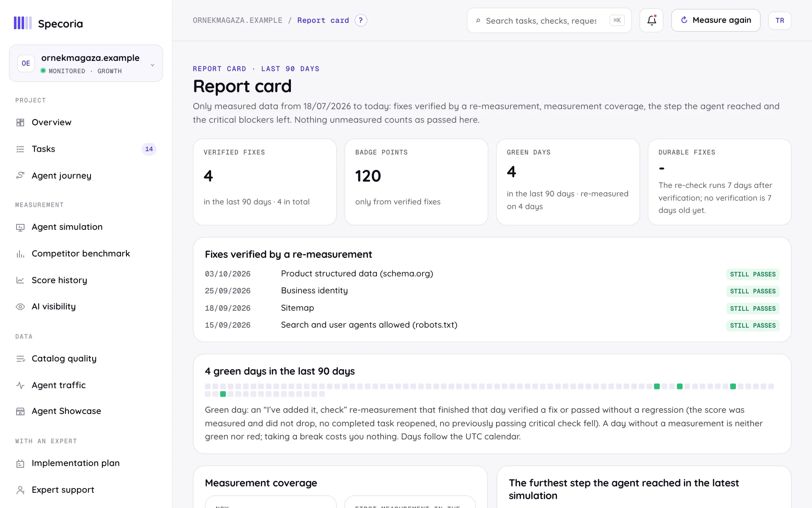The height and width of the screenshot is (508, 812).
Task: Click the Score history chart icon
Action: coord(20,280)
